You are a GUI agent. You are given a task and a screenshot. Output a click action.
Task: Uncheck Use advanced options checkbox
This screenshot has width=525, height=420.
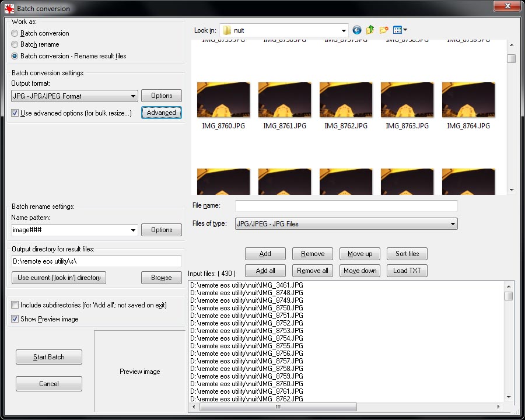[x=15, y=113]
